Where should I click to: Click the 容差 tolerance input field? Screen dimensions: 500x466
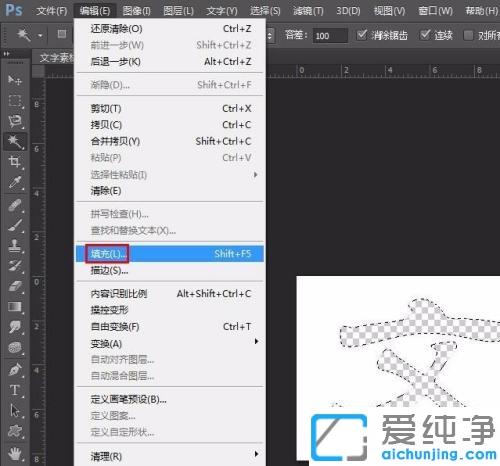click(x=330, y=35)
